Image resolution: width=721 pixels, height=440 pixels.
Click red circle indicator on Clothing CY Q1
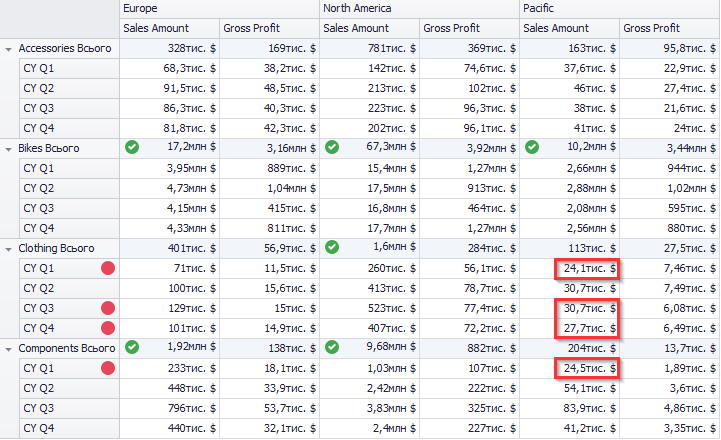[108, 268]
